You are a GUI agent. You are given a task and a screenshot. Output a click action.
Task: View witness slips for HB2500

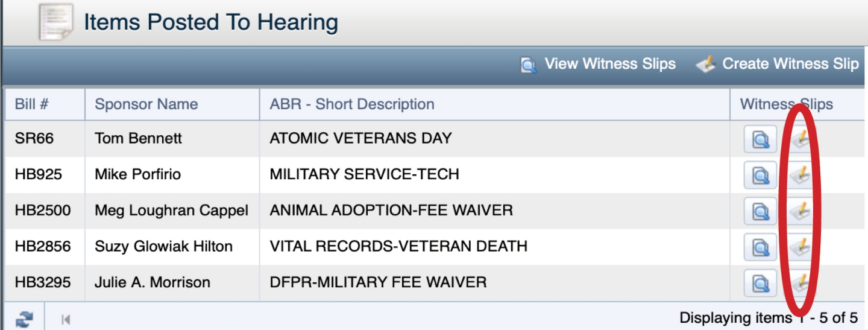point(760,211)
